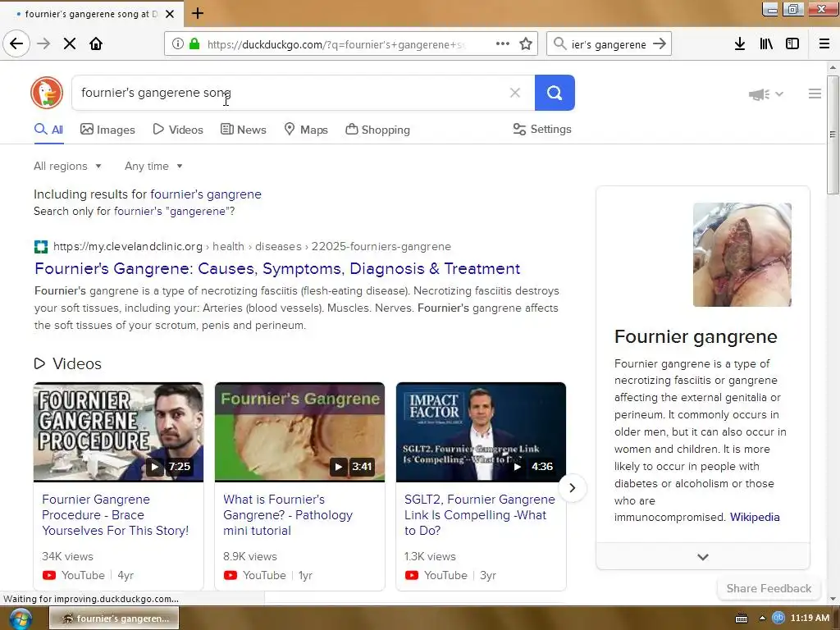The width and height of the screenshot is (840, 630).
Task: Open the DuckDuckGo side hamburger menu
Action: (815, 94)
